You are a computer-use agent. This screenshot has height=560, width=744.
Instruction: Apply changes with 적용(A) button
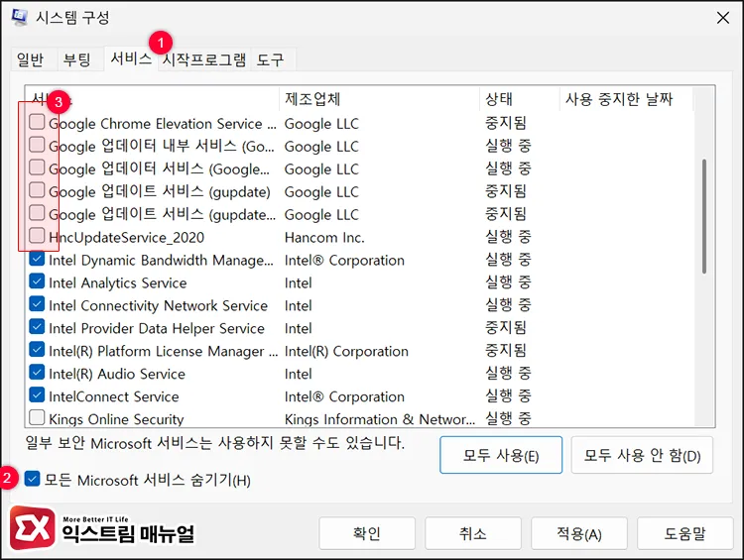579,533
